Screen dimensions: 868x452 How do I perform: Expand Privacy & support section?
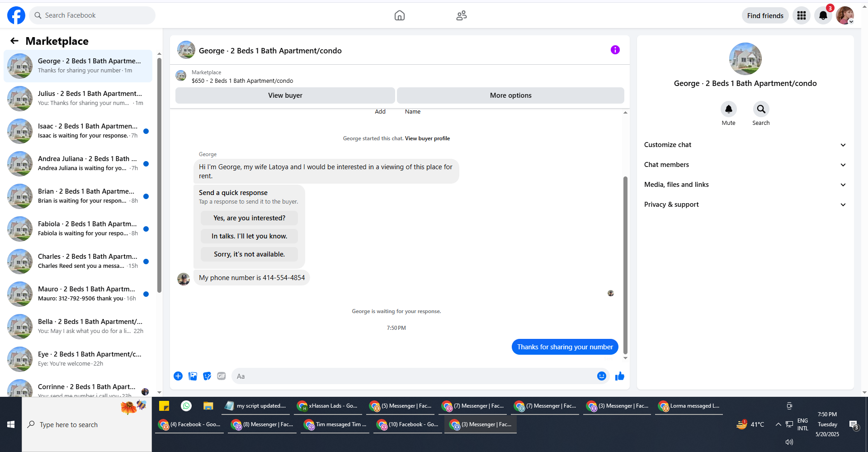(x=745, y=205)
